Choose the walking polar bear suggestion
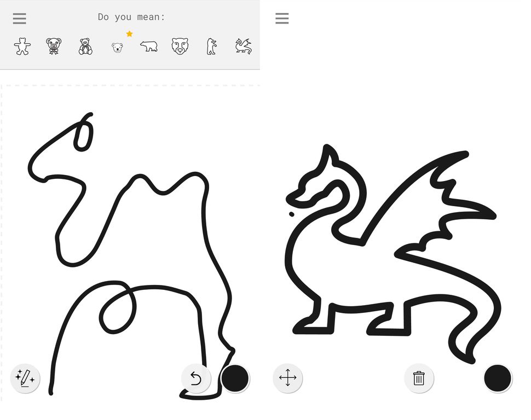This screenshot has height=420, width=531. (148, 46)
